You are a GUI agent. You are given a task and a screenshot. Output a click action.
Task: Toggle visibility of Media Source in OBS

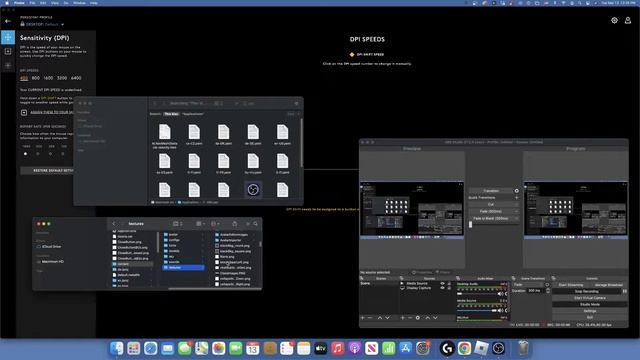(442, 283)
